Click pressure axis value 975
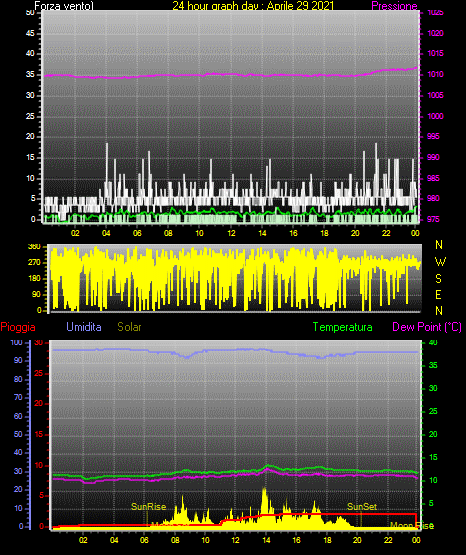 pos(433,219)
